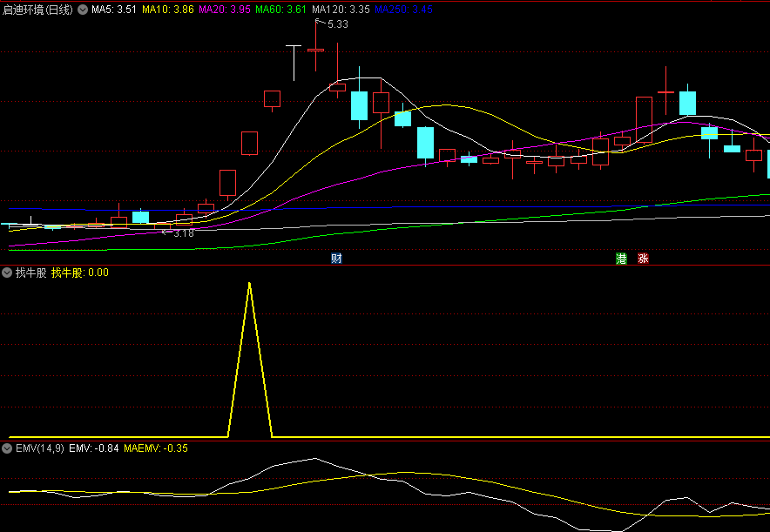Select the MA20: 3.95 label
770x532 pixels.
tap(225, 10)
